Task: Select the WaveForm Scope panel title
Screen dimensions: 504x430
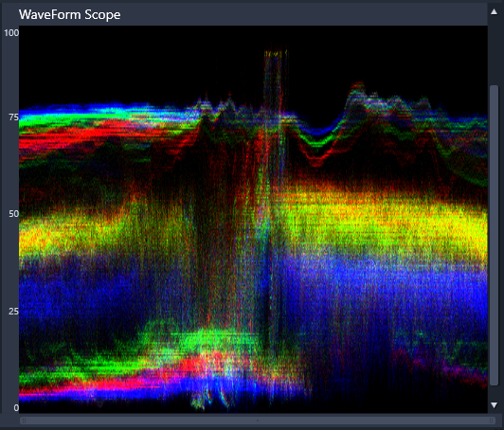Action: click(x=69, y=14)
